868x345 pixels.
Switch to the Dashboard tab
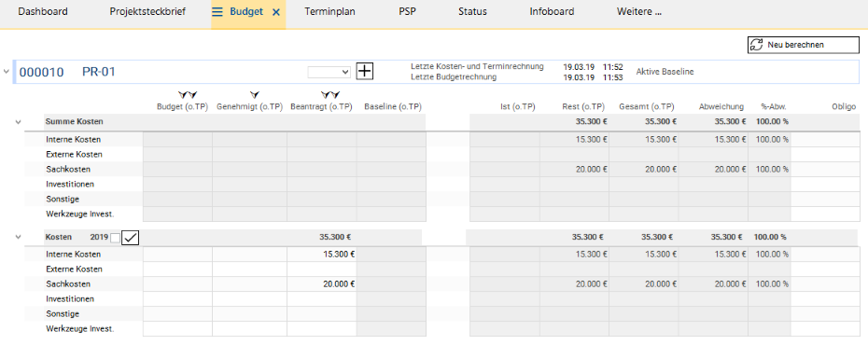point(43,11)
